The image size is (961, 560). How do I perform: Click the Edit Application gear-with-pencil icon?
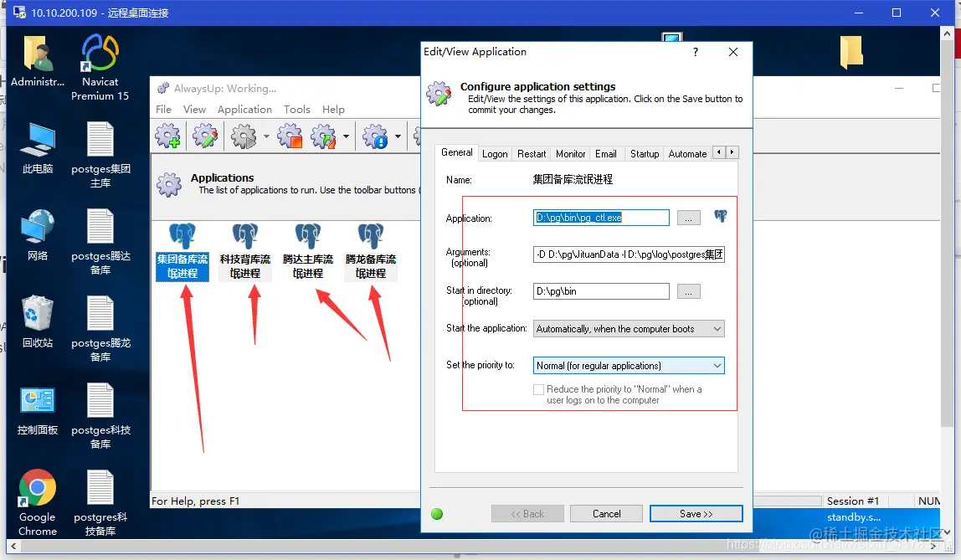pos(205,136)
